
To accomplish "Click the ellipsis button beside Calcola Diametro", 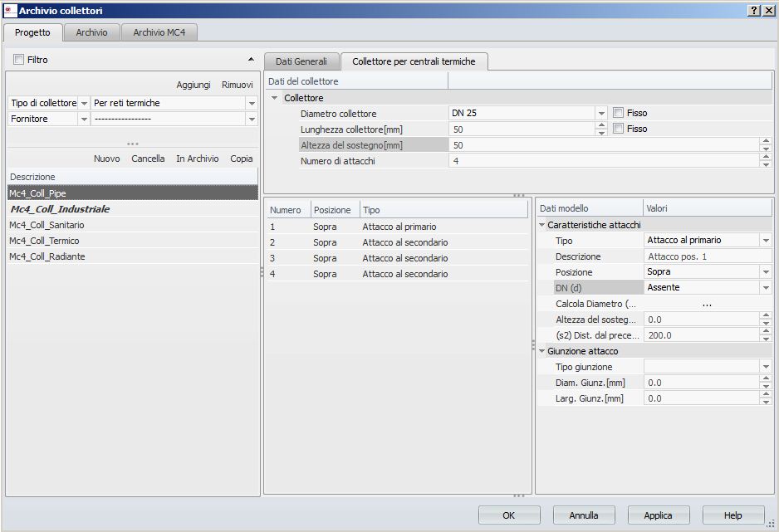I will (707, 304).
